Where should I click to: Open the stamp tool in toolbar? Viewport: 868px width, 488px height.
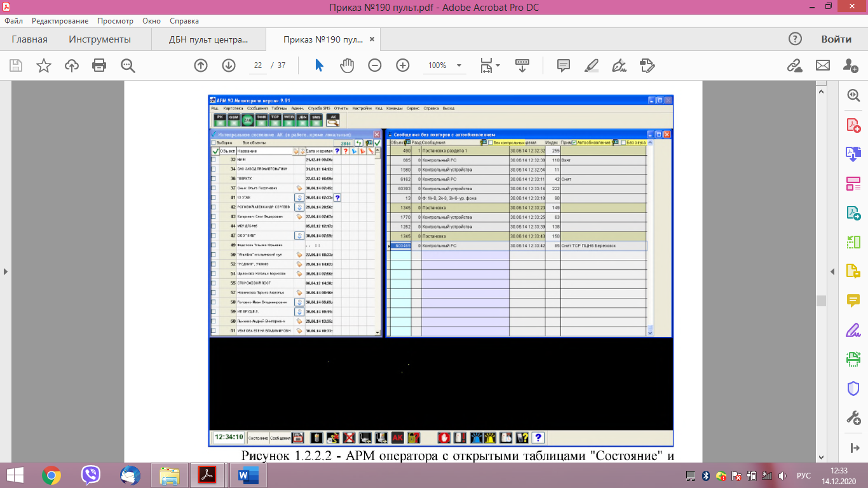tap(647, 65)
